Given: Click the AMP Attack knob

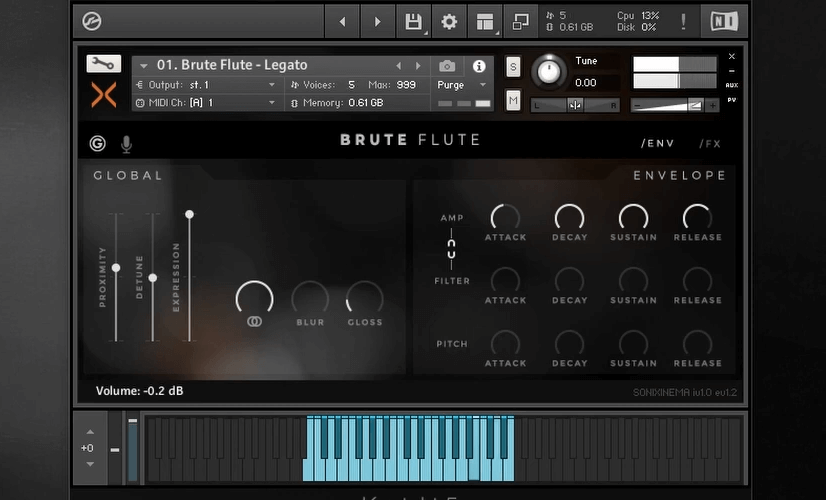Looking at the screenshot, I should (x=505, y=218).
